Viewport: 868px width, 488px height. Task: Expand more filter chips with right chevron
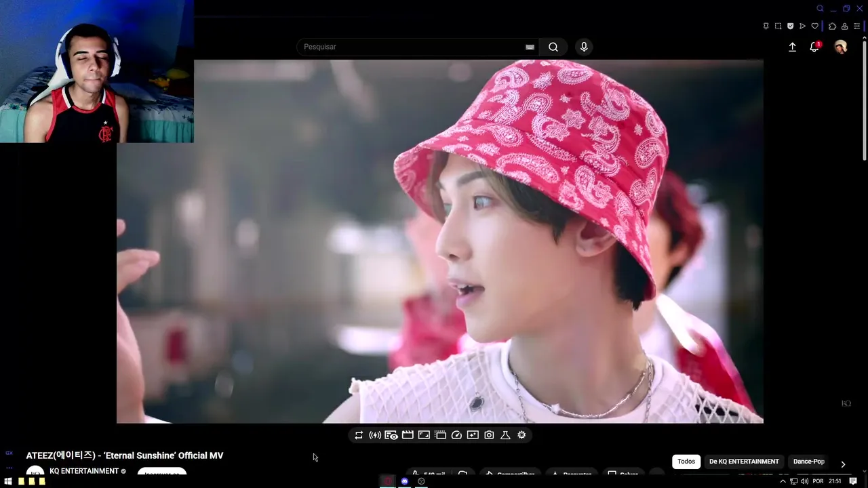(843, 464)
